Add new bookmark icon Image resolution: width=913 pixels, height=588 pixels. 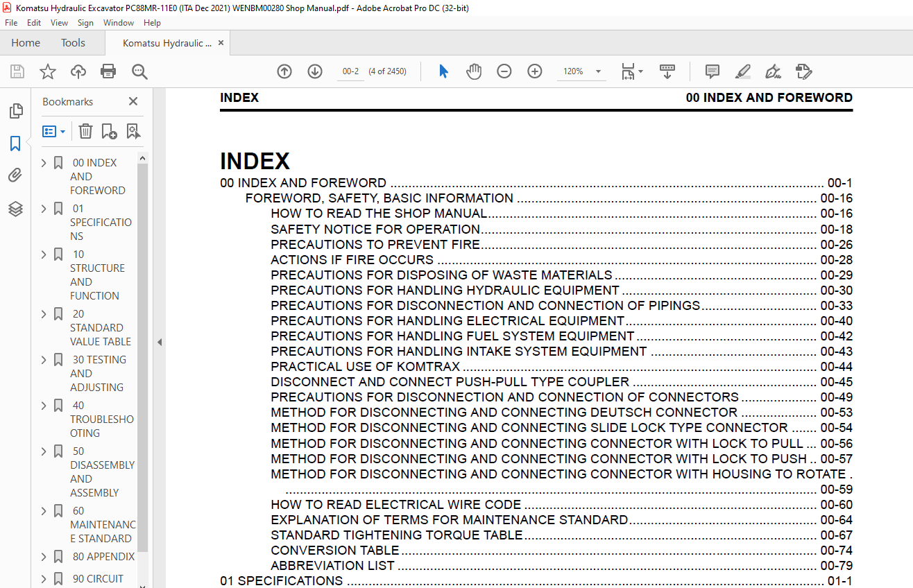[x=109, y=131]
